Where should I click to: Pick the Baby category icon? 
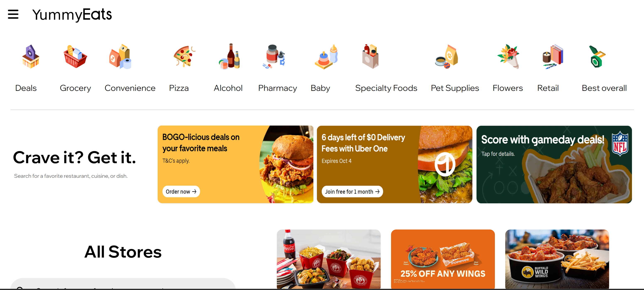coord(326,56)
